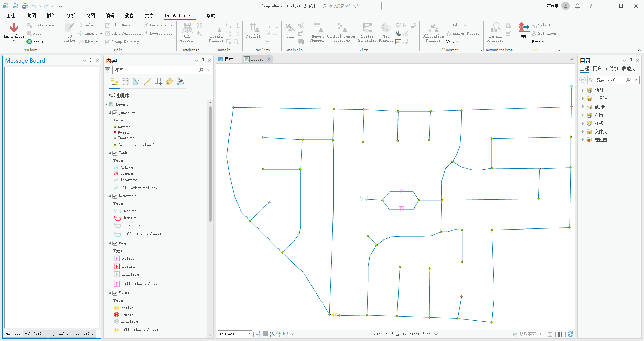Open the 工程 ribbon tab
Viewport: 644px width, 341px height.
[x=11, y=15]
